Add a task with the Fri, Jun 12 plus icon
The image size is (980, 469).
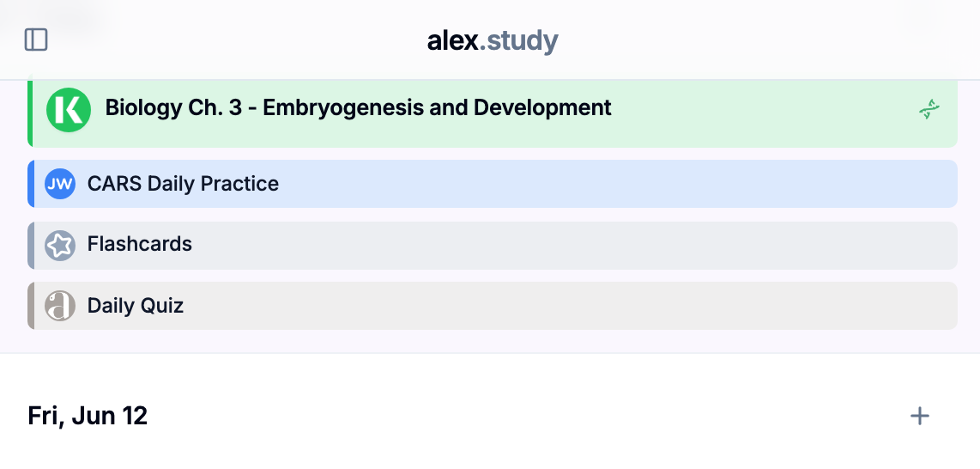pos(919,416)
